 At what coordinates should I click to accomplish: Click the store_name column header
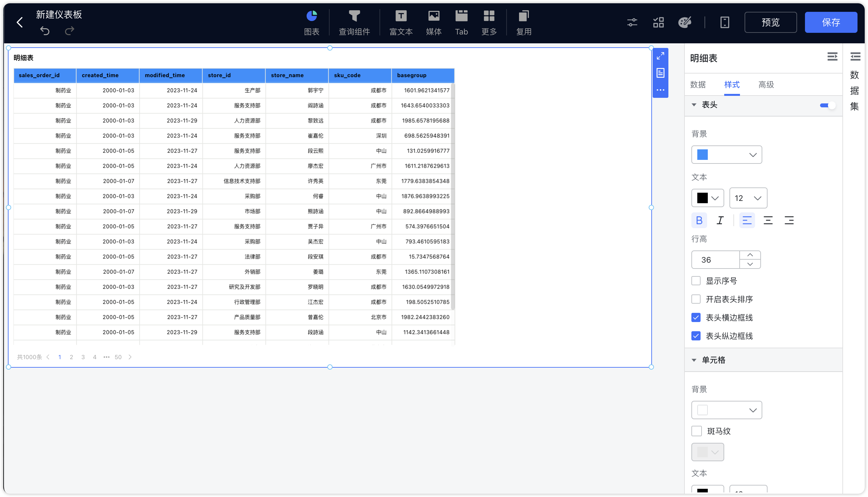[x=297, y=76]
